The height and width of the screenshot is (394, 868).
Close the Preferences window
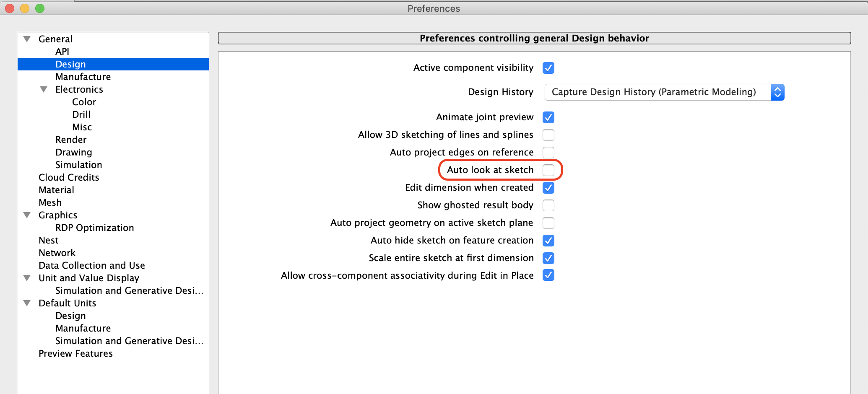coord(10,8)
